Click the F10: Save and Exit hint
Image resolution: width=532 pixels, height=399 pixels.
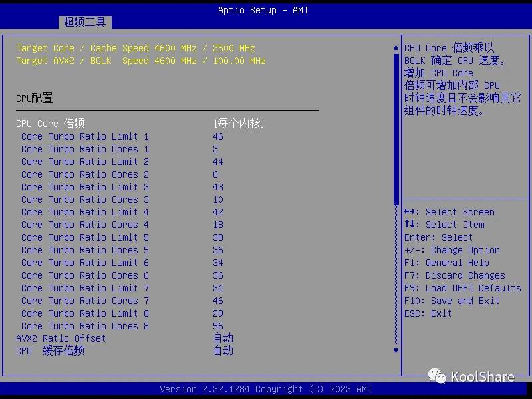[452, 301]
